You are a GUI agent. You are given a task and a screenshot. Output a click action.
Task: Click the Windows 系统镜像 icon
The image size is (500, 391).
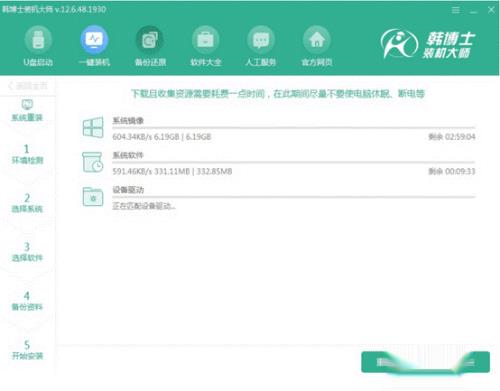point(93,127)
